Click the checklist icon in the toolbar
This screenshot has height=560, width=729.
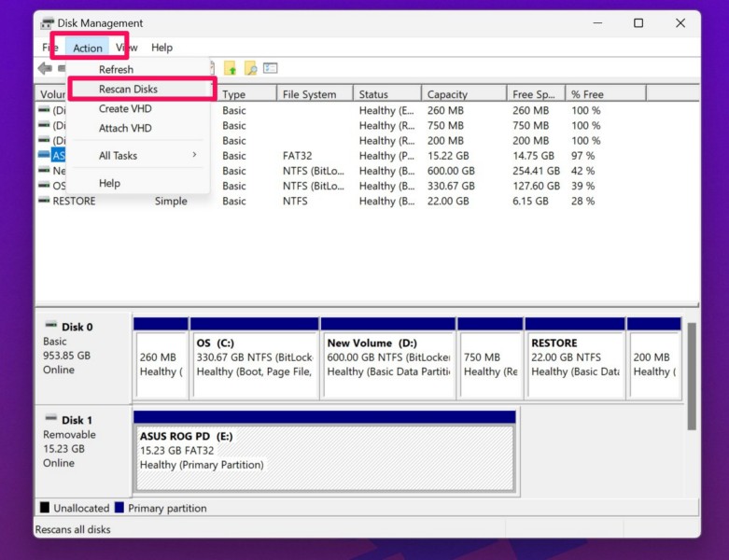[x=271, y=68]
